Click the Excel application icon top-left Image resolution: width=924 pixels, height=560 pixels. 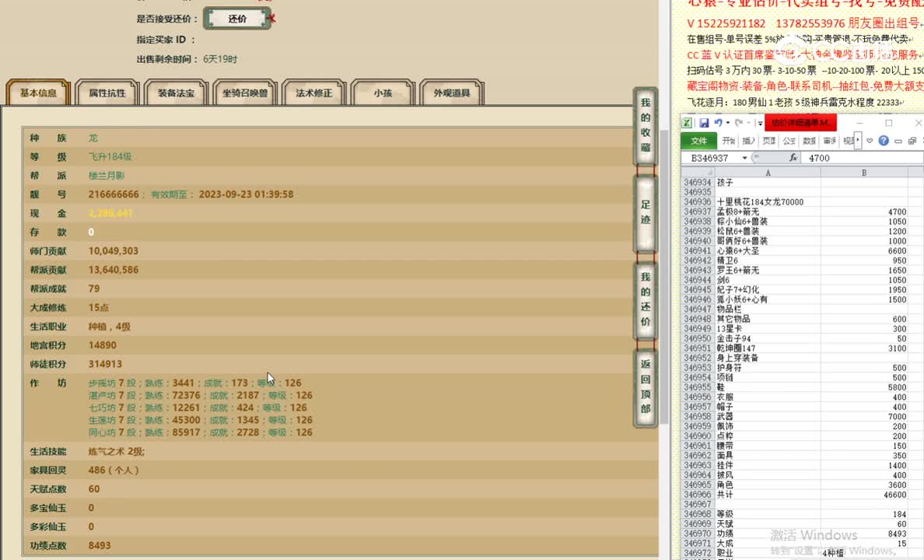[688, 122]
